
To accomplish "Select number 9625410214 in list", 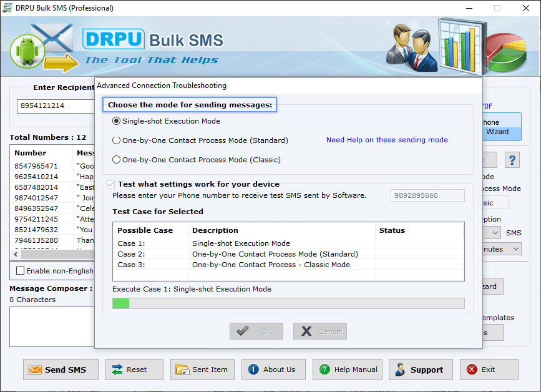I will pyautogui.click(x=36, y=177).
